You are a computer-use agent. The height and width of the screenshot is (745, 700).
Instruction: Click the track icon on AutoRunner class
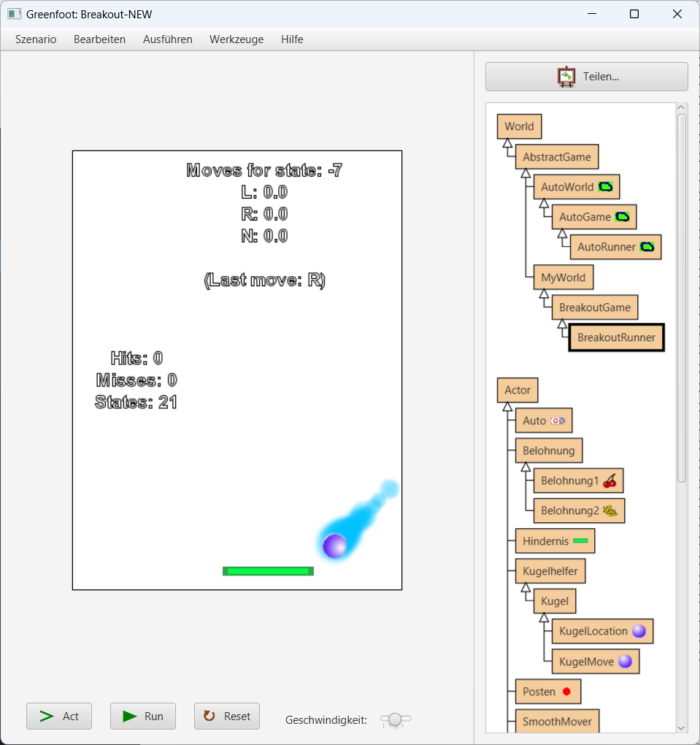pos(647,246)
